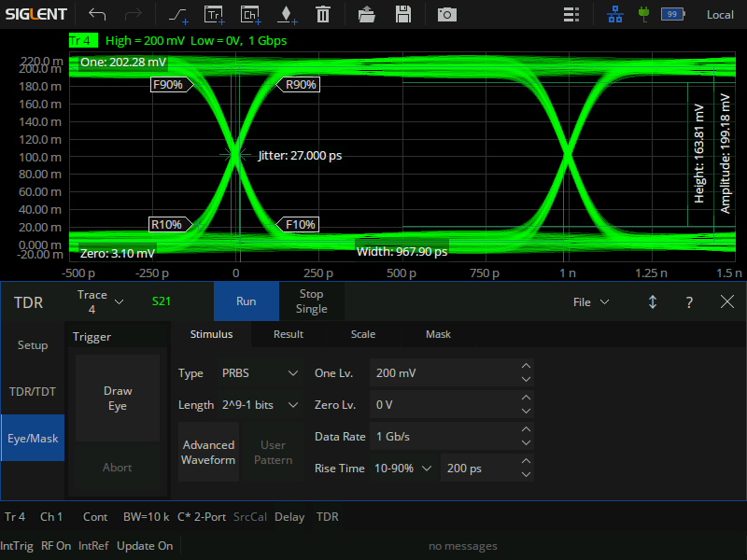Expand the Length 2^9-1 bits dropdown
Image resolution: width=747 pixels, height=560 pixels.
[260, 405]
